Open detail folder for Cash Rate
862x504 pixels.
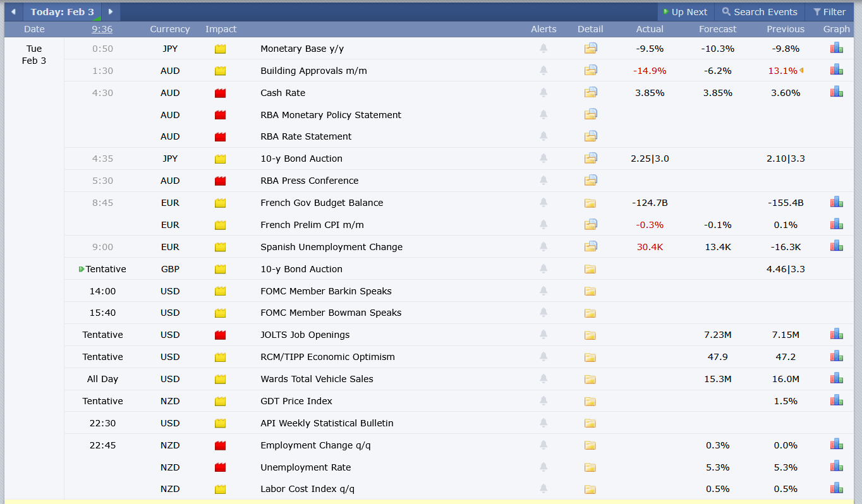(x=590, y=93)
